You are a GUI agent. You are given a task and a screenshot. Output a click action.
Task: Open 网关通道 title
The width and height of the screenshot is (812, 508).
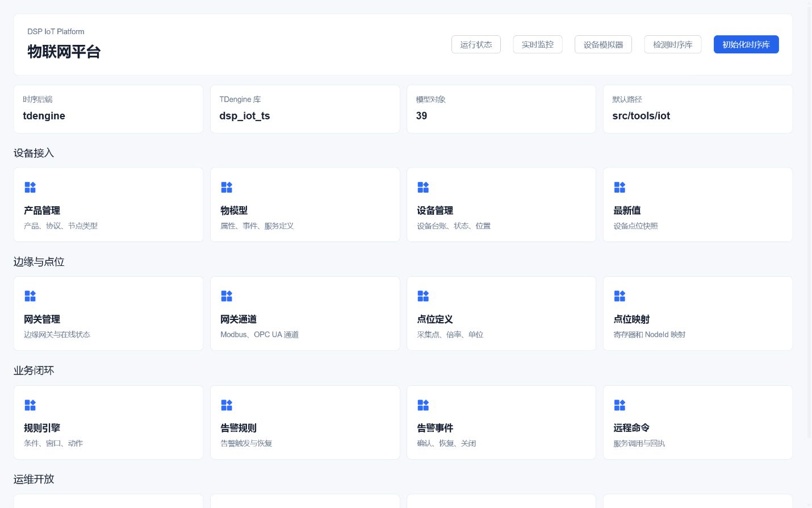pos(238,319)
